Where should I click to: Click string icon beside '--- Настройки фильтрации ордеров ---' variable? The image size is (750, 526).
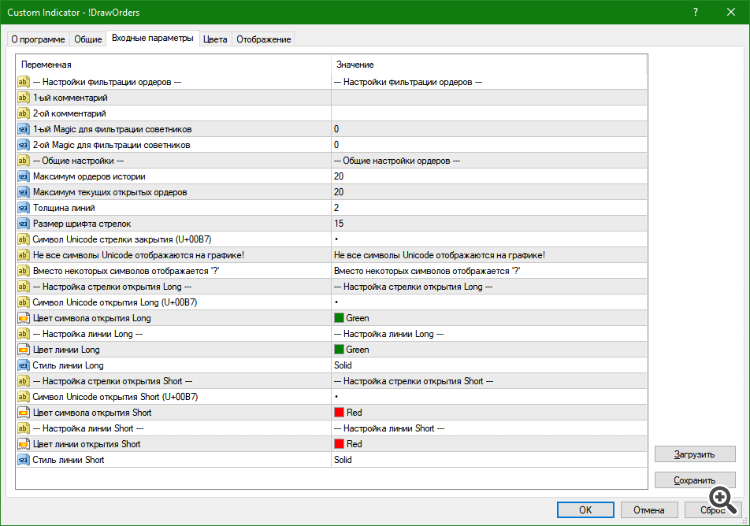[23, 82]
